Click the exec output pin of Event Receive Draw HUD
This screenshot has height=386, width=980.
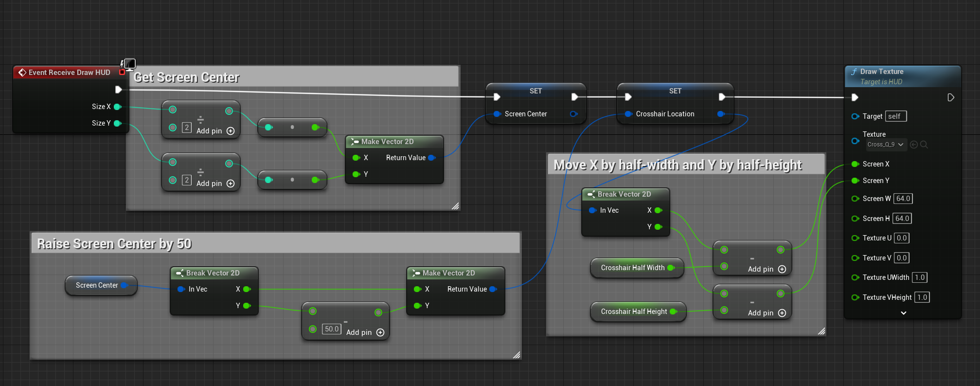click(118, 90)
